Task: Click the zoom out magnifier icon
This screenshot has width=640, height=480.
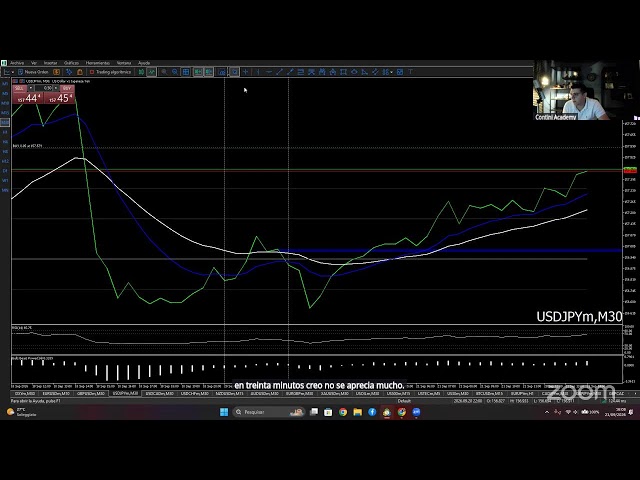Action: [x=175, y=72]
